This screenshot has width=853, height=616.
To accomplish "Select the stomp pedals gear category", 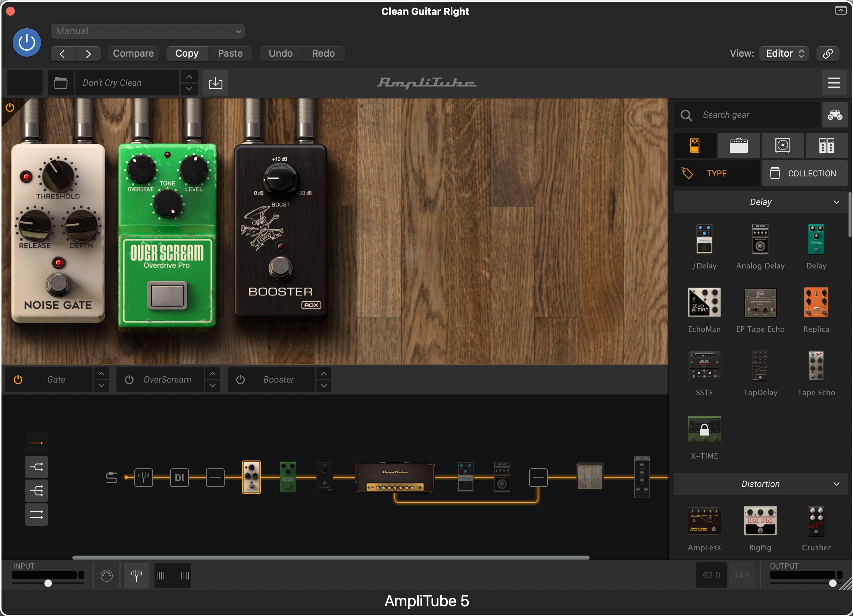I will pyautogui.click(x=695, y=145).
